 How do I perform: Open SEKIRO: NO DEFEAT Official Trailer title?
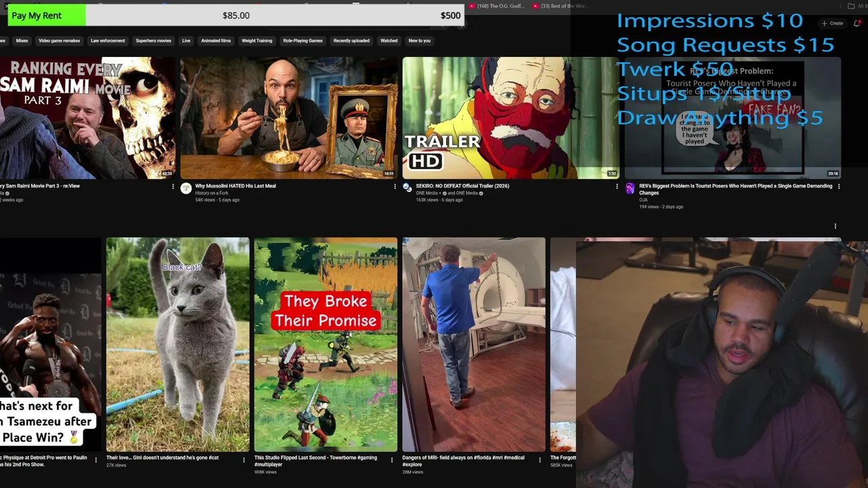462,186
